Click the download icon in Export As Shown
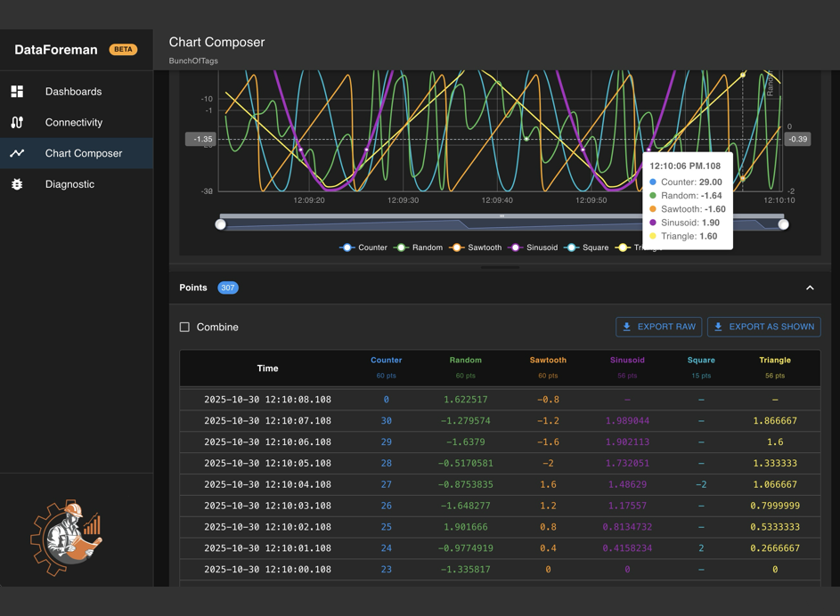Image resolution: width=840 pixels, height=616 pixels. click(x=719, y=327)
